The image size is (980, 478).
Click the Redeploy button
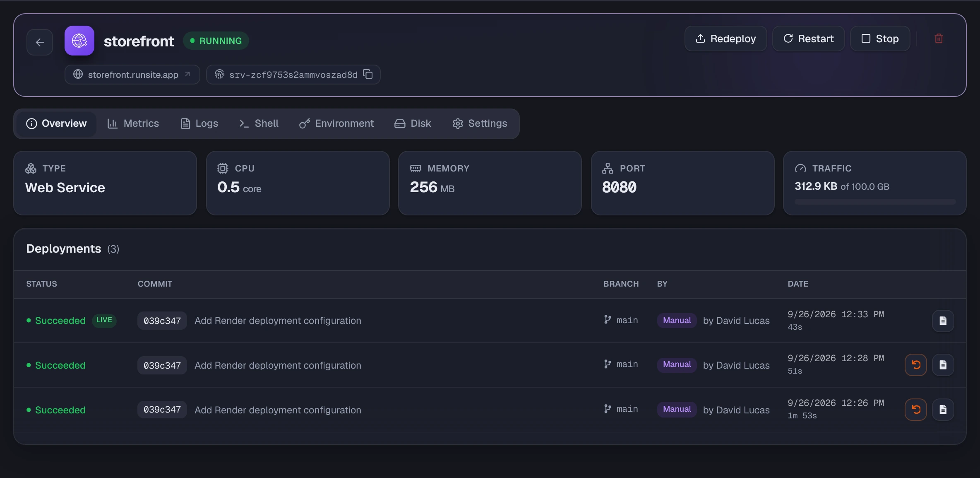coord(726,39)
